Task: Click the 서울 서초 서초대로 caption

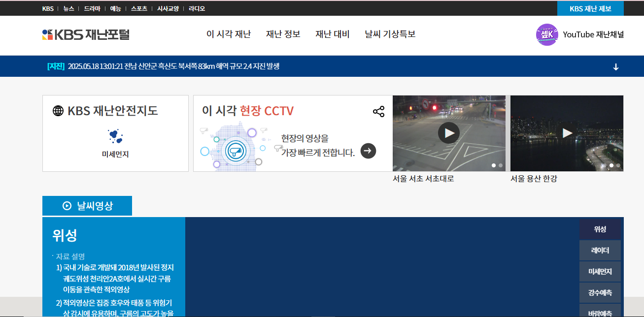Action: click(x=423, y=179)
